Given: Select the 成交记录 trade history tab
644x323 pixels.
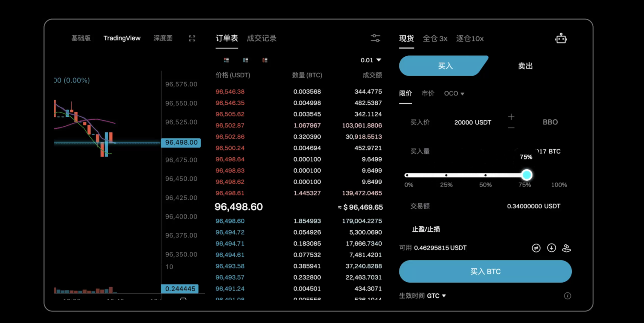Looking at the screenshot, I should pyautogui.click(x=261, y=38).
